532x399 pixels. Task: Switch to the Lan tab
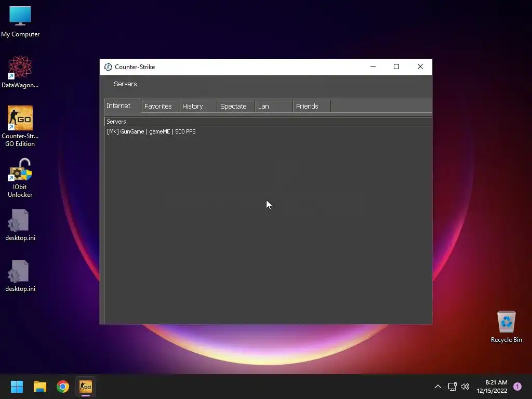274,106
